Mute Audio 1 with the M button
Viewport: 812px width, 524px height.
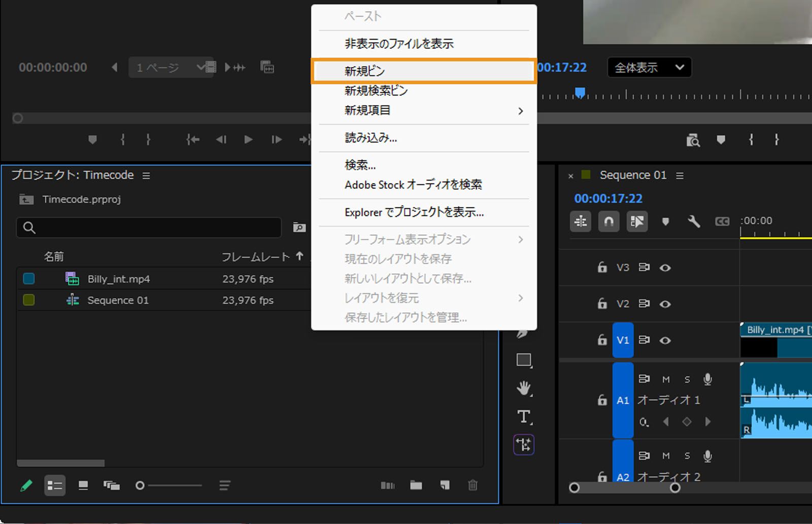[665, 379]
